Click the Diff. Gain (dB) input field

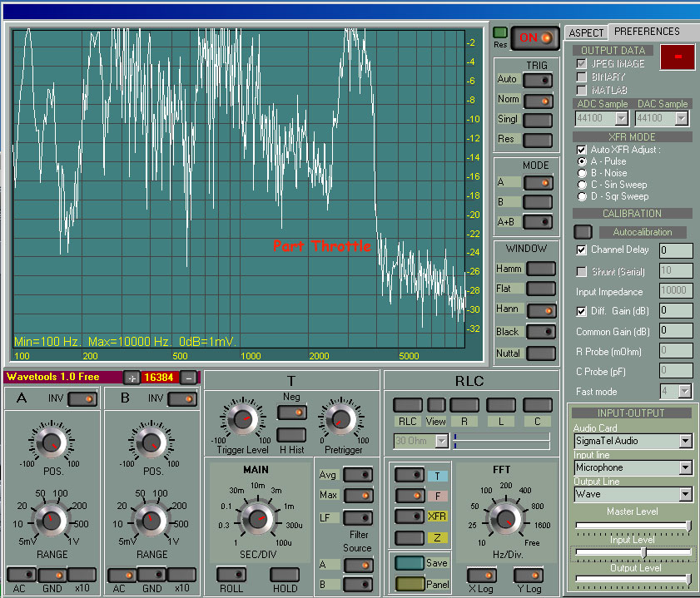click(675, 310)
